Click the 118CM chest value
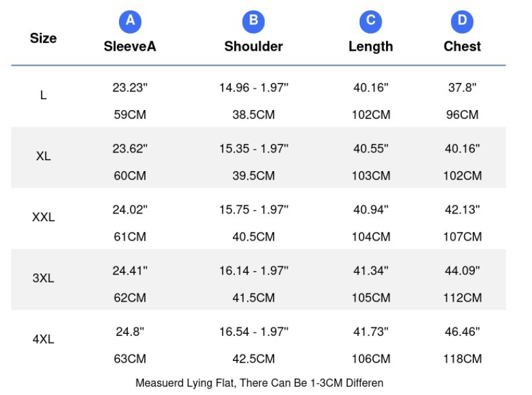The height and width of the screenshot is (395, 532). tap(463, 359)
